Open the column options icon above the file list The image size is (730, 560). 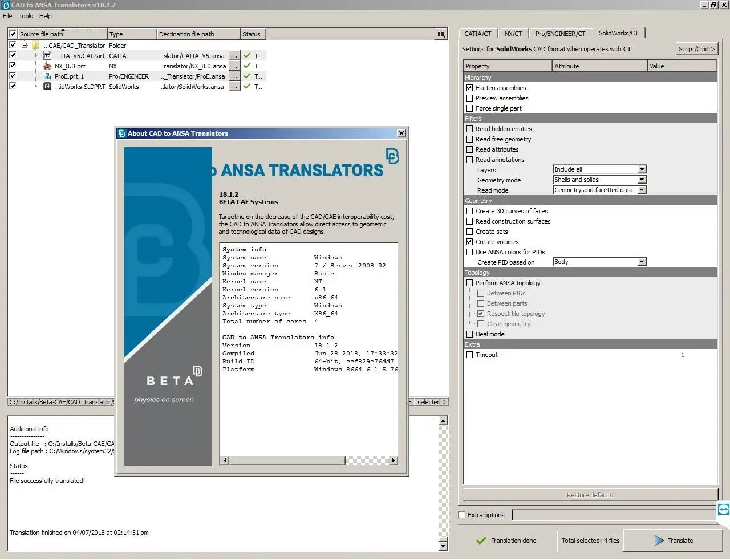pos(441,34)
